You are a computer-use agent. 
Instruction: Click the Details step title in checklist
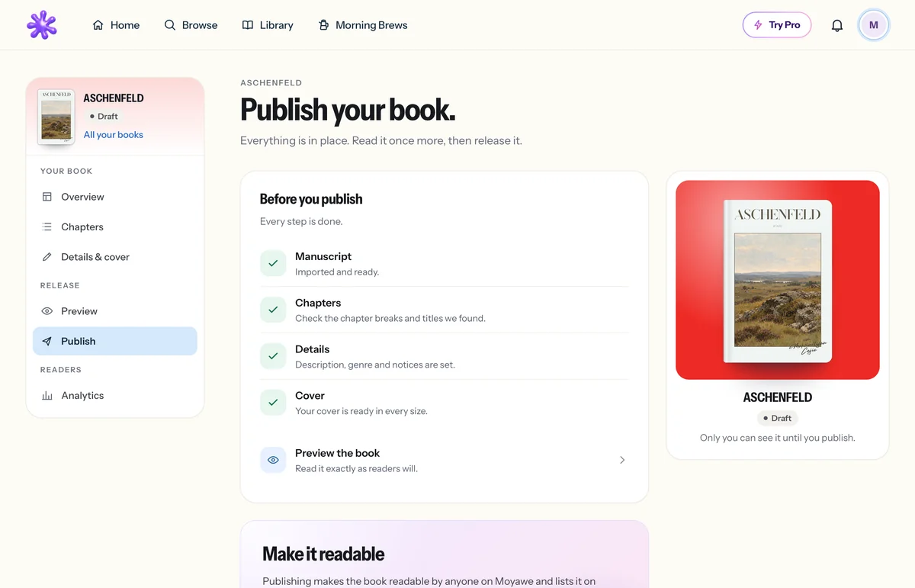[313, 349]
